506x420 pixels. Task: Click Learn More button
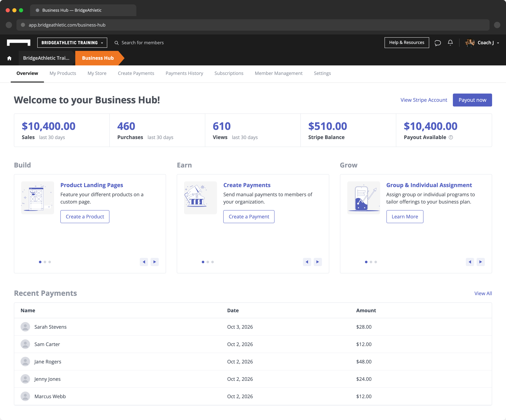(405, 216)
